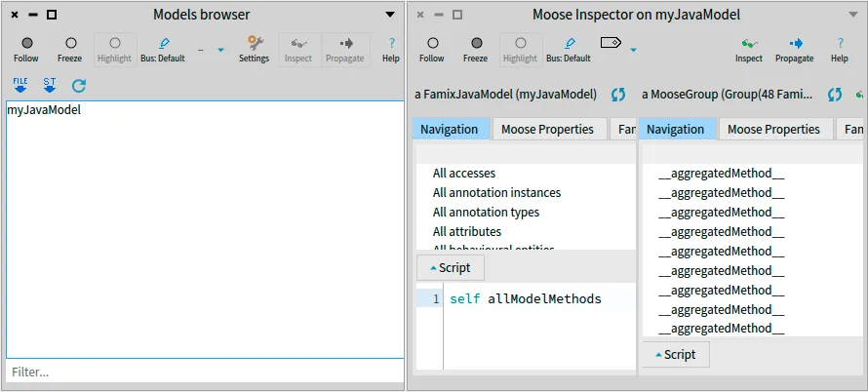
Task: Click the ST import from Smalltalk icon
Action: point(50,85)
